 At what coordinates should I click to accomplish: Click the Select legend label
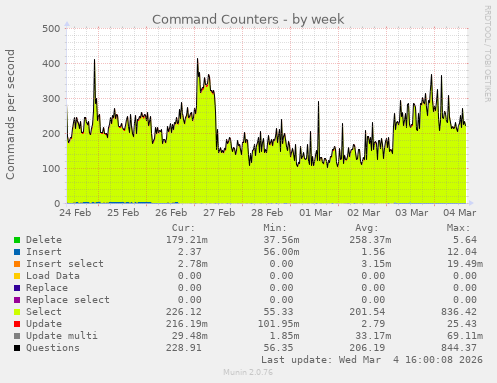(x=44, y=312)
